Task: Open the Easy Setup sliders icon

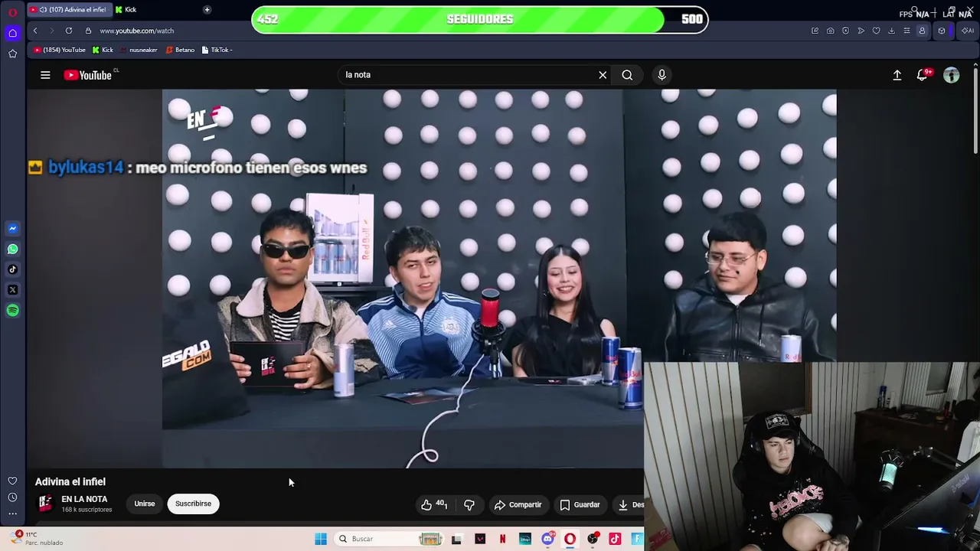Action: coord(906,31)
